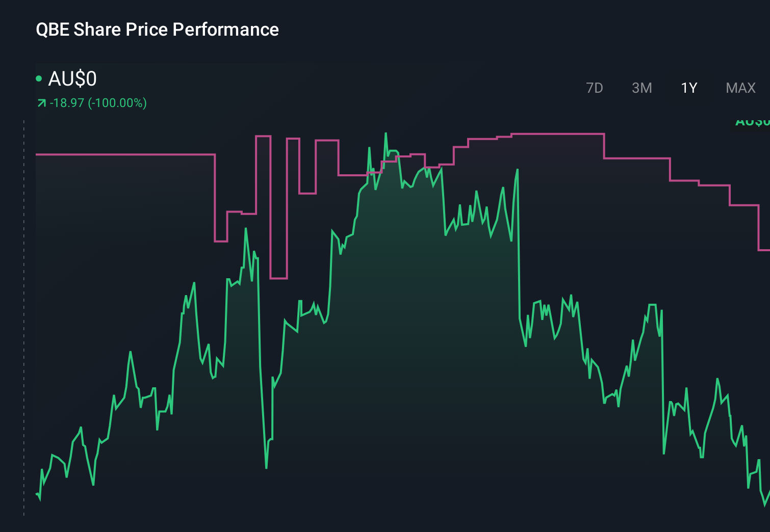Viewport: 770px width, 532px height.
Task: Click the flat starting segment of pink line
Action: tap(125, 154)
